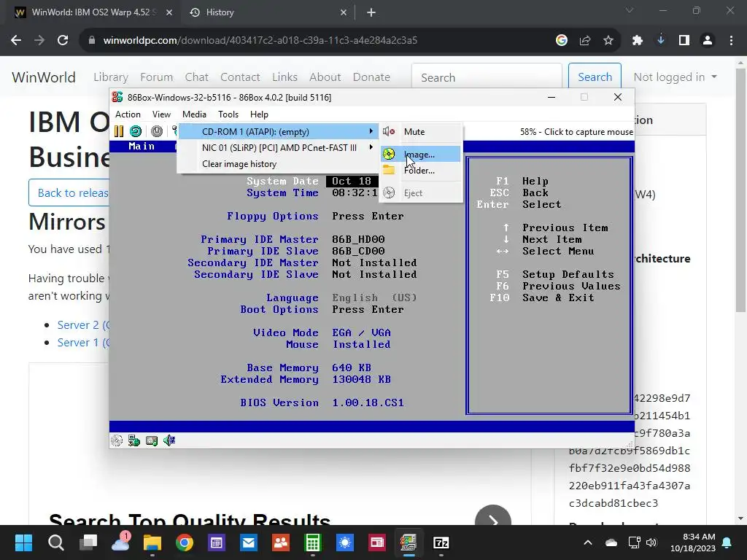Click the folder icon beside Folder...
747x560 pixels.
[389, 170]
